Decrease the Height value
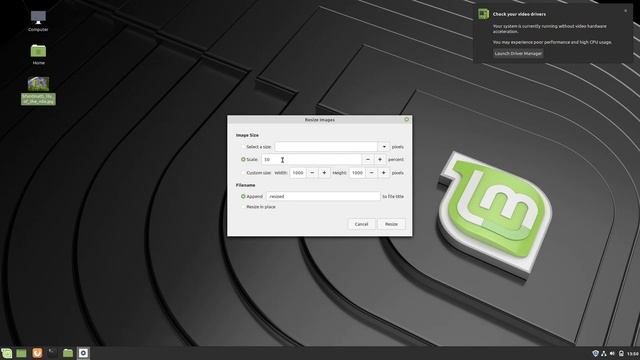This screenshot has width=640, height=360. 371,173
